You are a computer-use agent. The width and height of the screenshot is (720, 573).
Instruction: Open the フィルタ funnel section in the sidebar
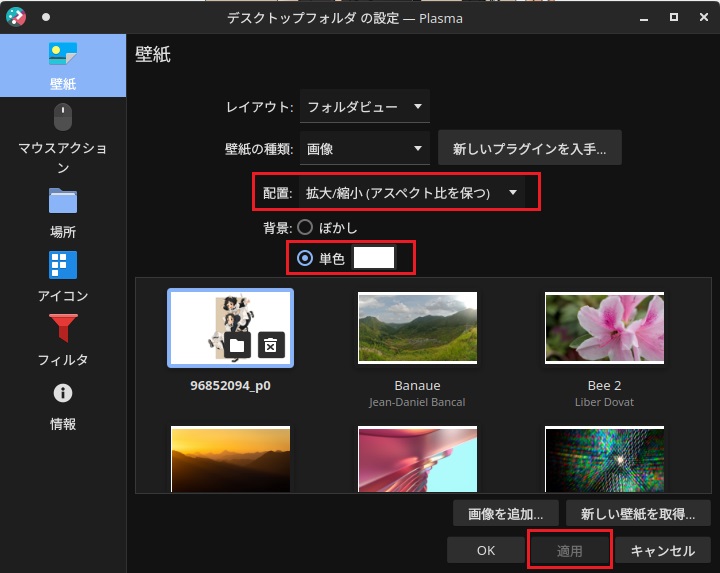click(63, 340)
